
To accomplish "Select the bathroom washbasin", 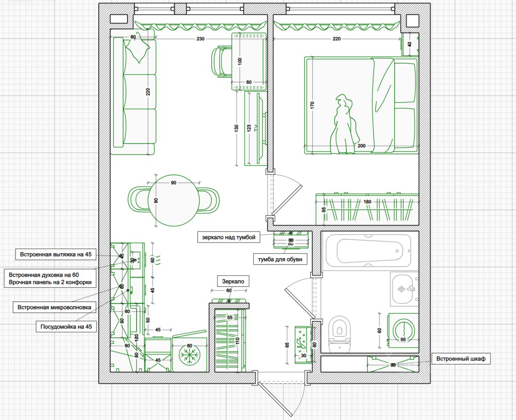I will tap(404, 289).
